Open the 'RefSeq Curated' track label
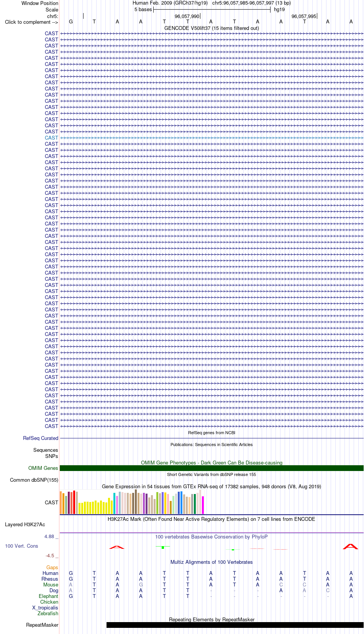This screenshot has height=634, width=364. 41,438
